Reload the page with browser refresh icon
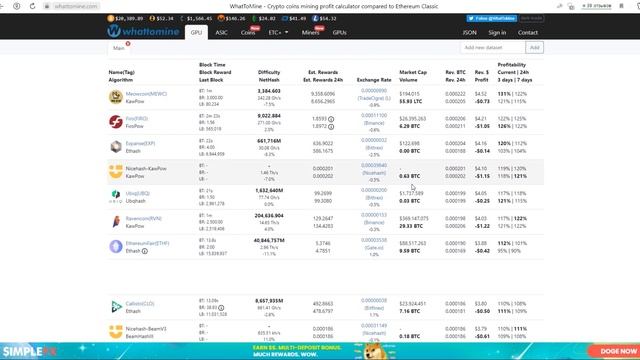 point(32,6)
